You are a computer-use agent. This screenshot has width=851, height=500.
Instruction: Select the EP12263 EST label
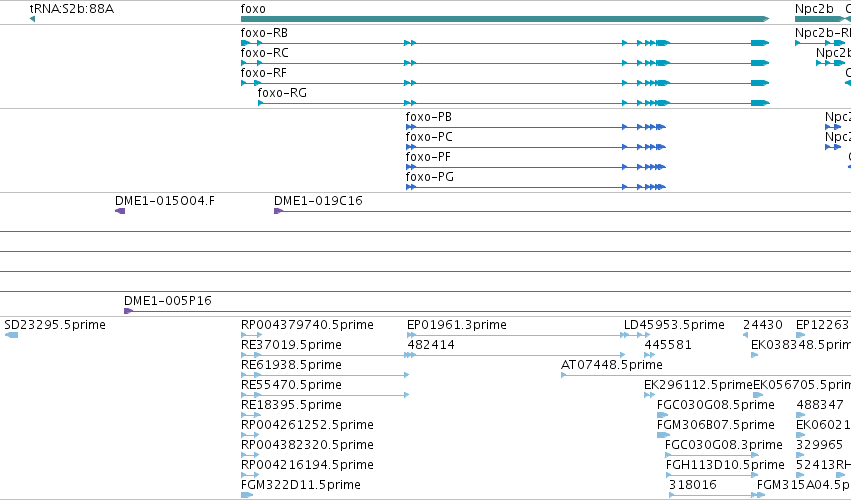click(822, 325)
